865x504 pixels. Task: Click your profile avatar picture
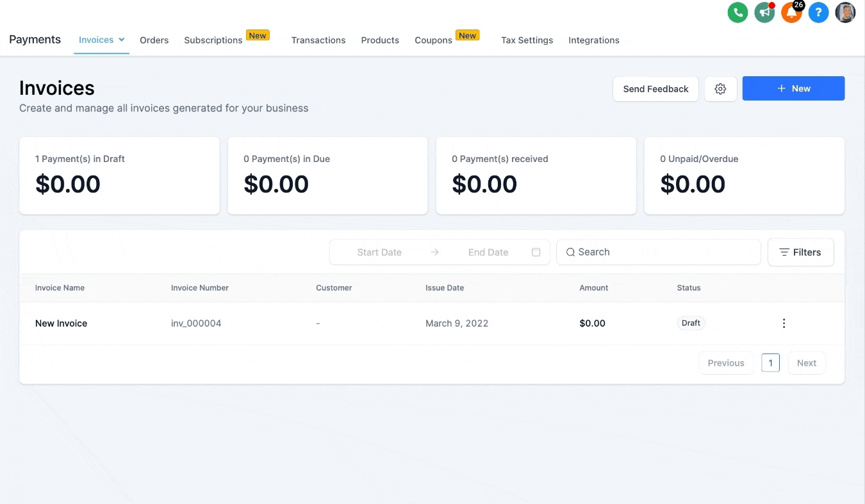pos(845,12)
